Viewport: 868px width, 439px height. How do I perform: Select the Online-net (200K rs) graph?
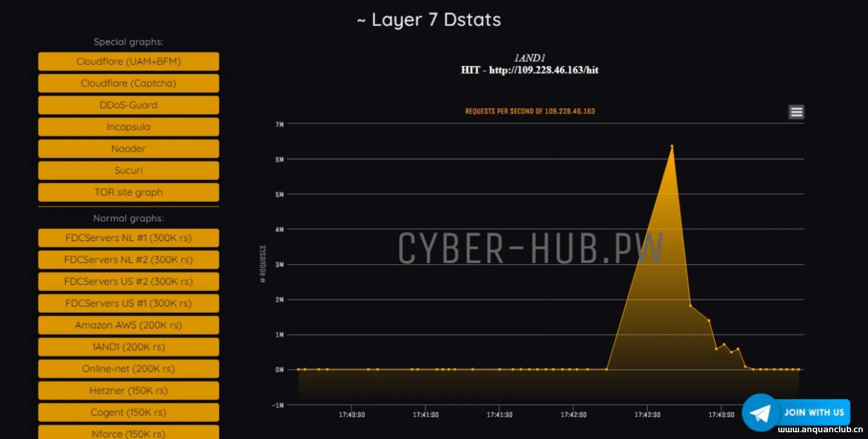point(128,368)
